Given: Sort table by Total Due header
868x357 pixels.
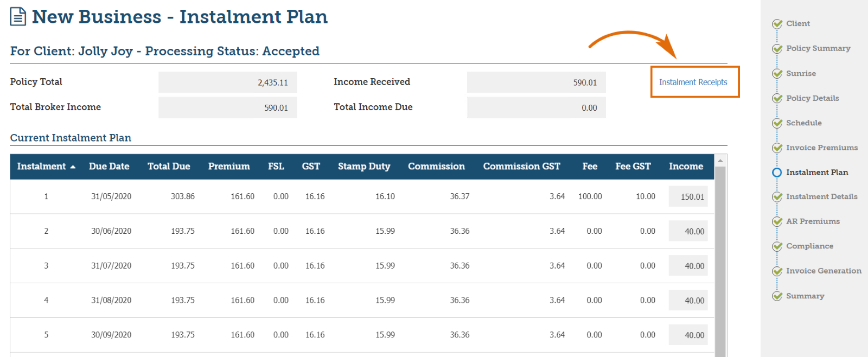Looking at the screenshot, I should 169,167.
